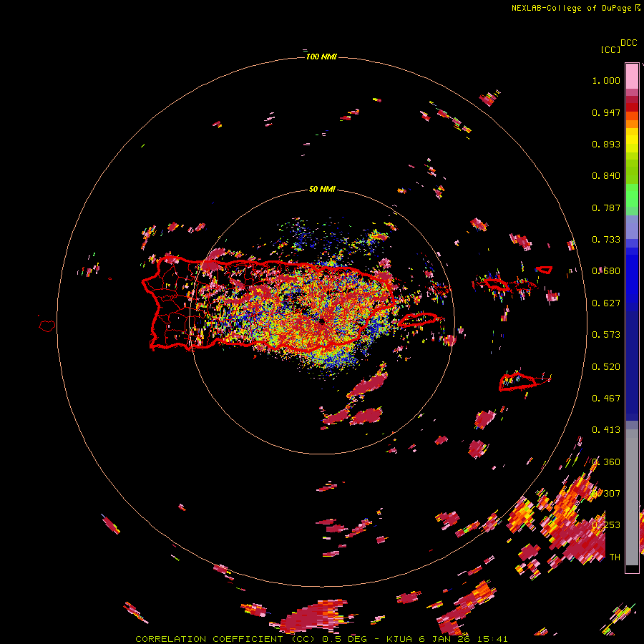
Task: Pick the lavender color bar segment
Action: (632, 227)
